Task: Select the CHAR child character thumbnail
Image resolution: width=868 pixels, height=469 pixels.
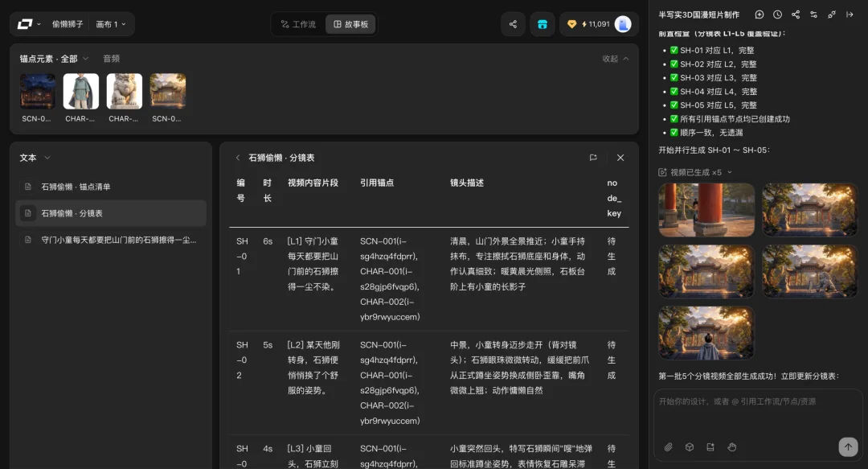Action: (81, 92)
